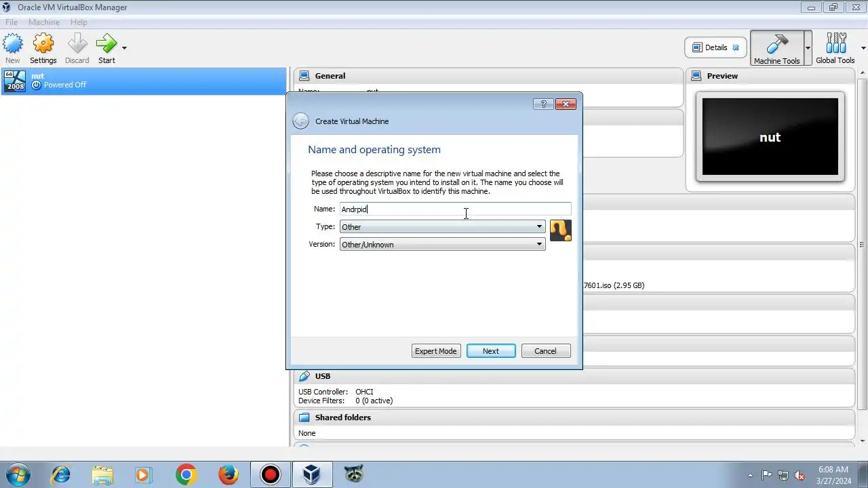This screenshot has width=868, height=488.
Task: Click the New machine toolbar icon
Action: [12, 45]
